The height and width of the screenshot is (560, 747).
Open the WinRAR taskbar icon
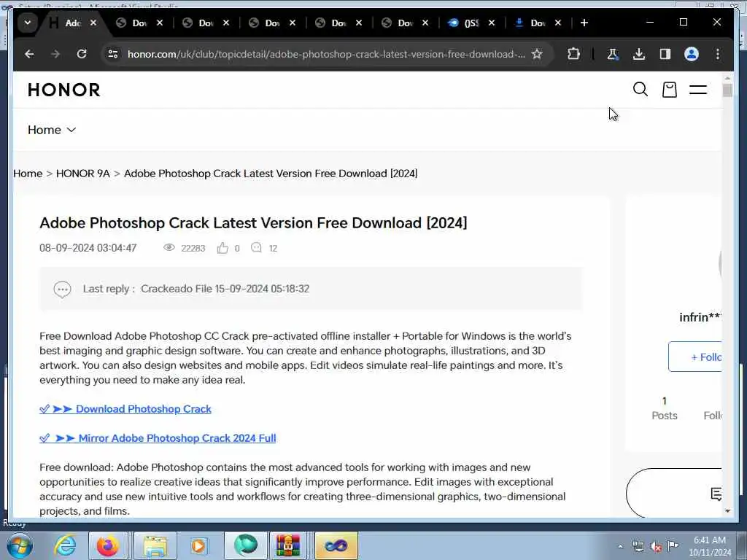pos(288,545)
